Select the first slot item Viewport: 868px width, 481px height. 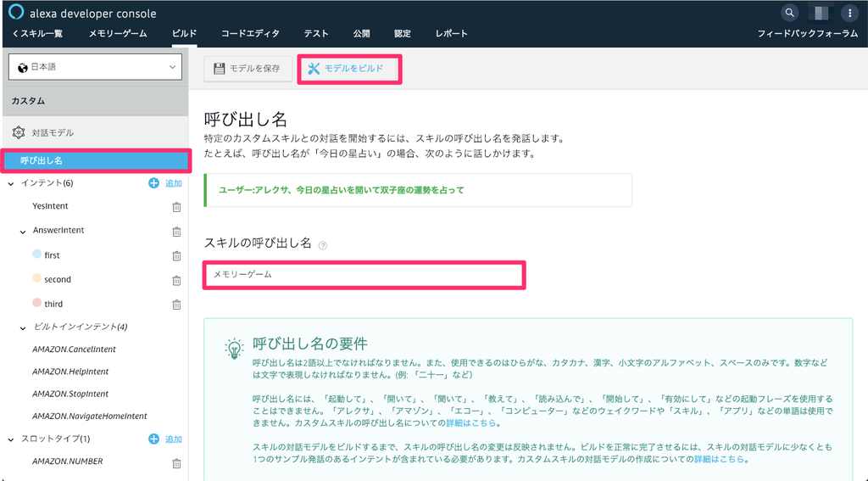point(52,255)
